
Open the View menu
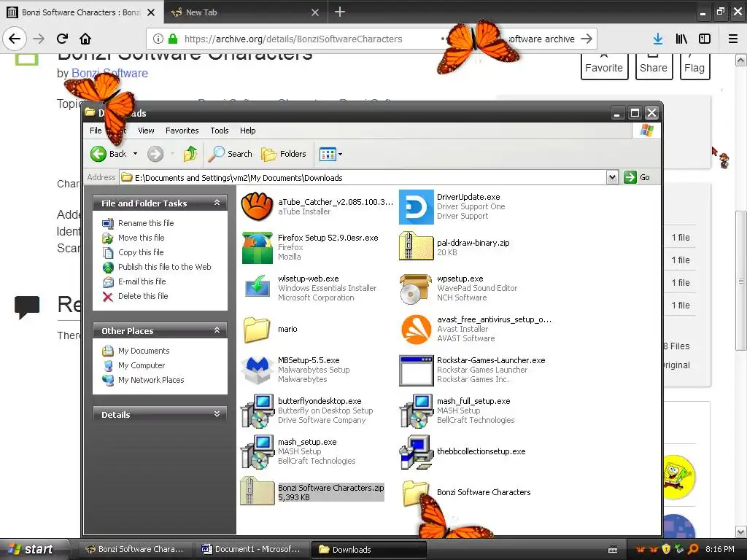coord(146,131)
